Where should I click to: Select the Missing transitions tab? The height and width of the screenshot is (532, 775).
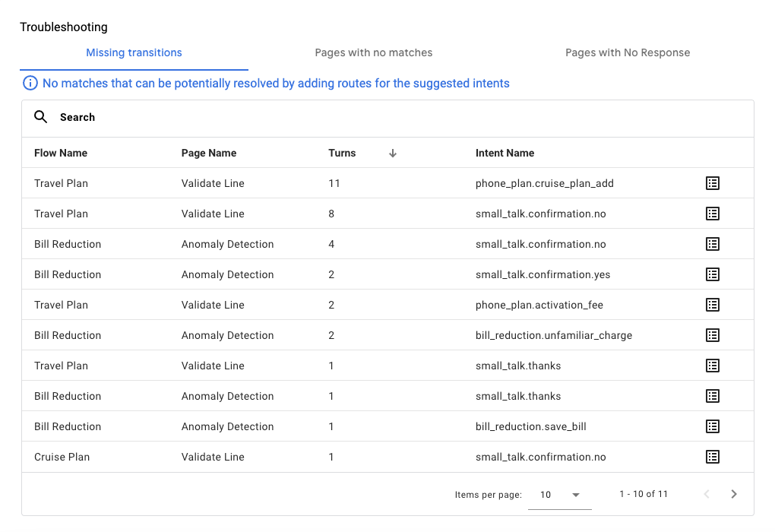point(134,52)
